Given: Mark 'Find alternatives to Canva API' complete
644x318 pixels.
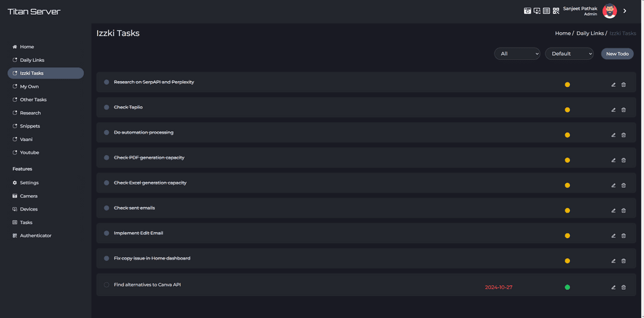Looking at the screenshot, I should (106, 285).
